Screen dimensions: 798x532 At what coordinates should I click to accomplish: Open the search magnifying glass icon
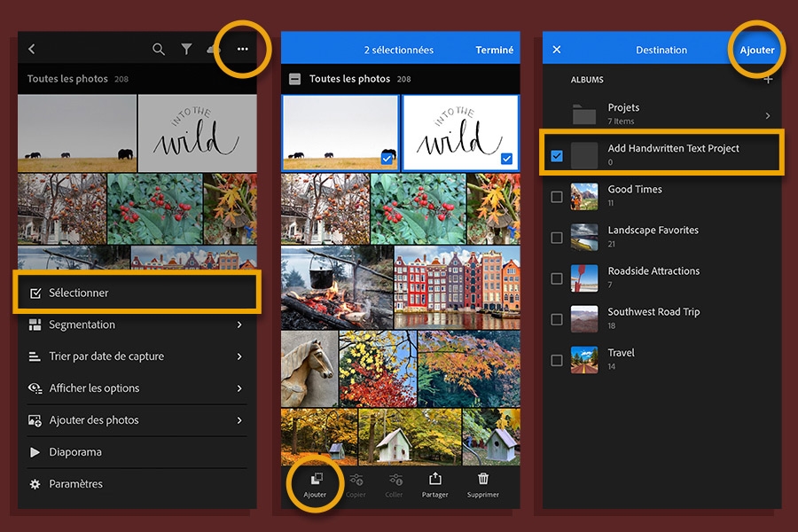pos(159,50)
